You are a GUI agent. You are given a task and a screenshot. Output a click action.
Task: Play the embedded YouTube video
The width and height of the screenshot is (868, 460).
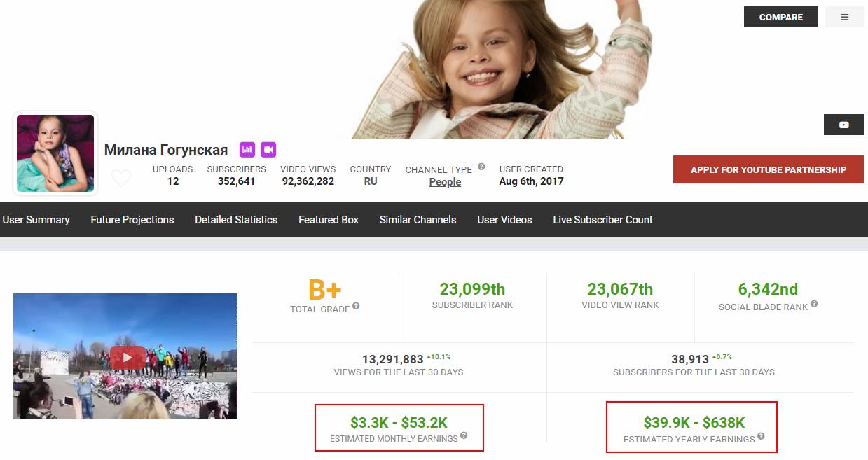coord(127,357)
